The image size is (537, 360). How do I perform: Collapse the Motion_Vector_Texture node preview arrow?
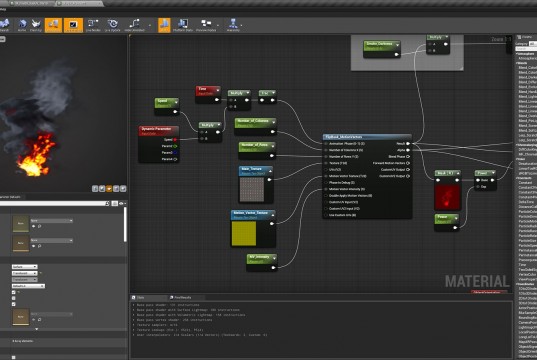pyautogui.click(x=273, y=214)
